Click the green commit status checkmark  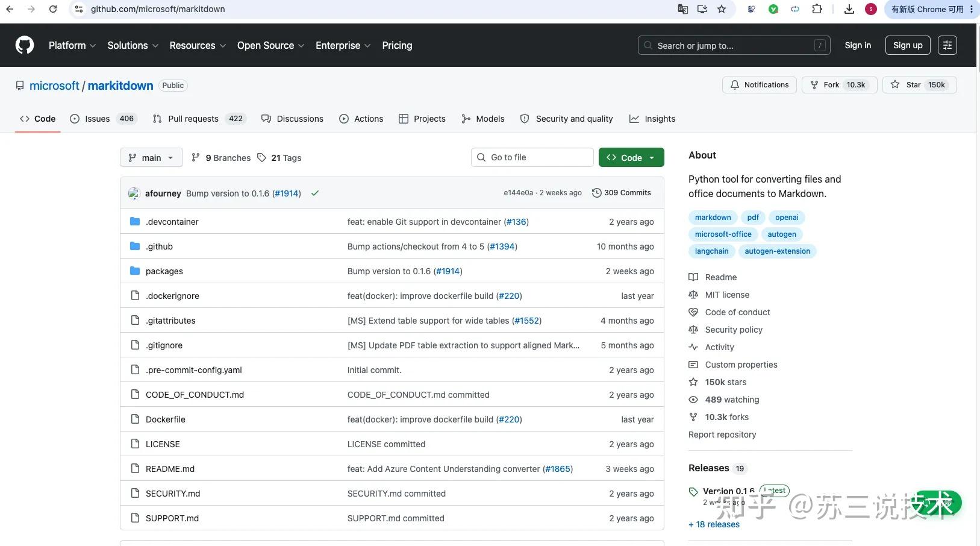pos(314,193)
